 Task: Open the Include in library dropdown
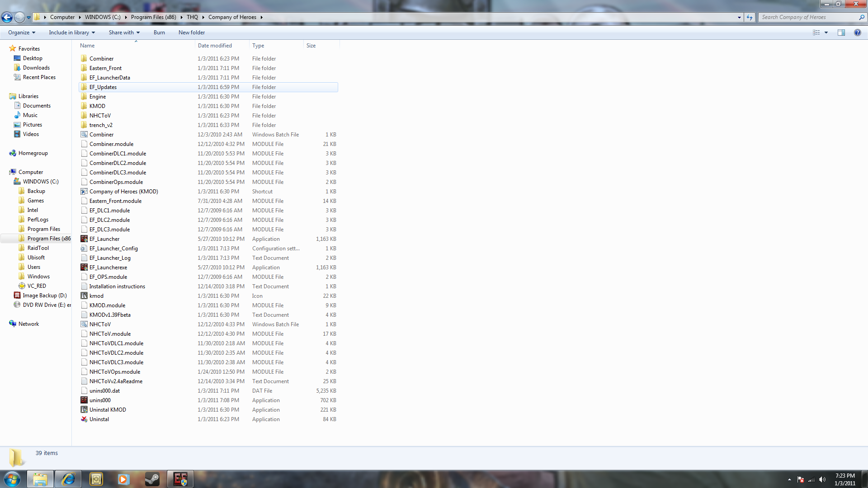72,33
